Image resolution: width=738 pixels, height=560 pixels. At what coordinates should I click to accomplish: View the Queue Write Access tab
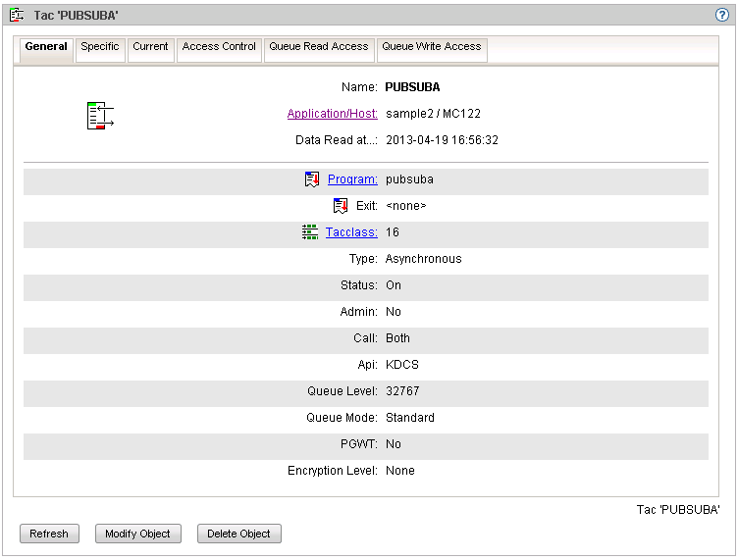click(432, 47)
